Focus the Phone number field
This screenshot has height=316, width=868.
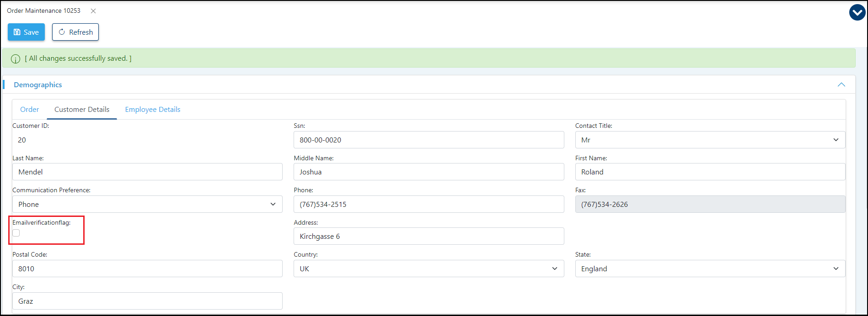[429, 204]
